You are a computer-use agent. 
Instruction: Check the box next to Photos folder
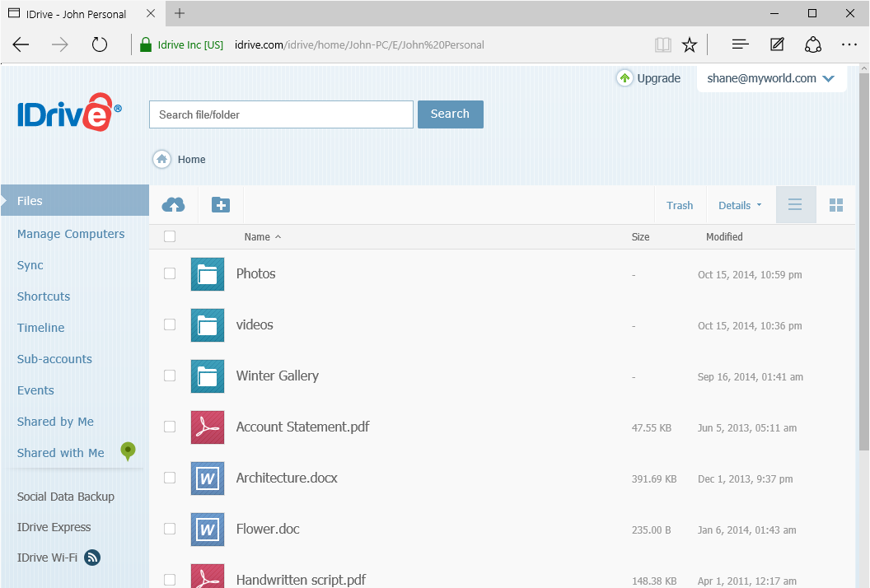(x=170, y=273)
